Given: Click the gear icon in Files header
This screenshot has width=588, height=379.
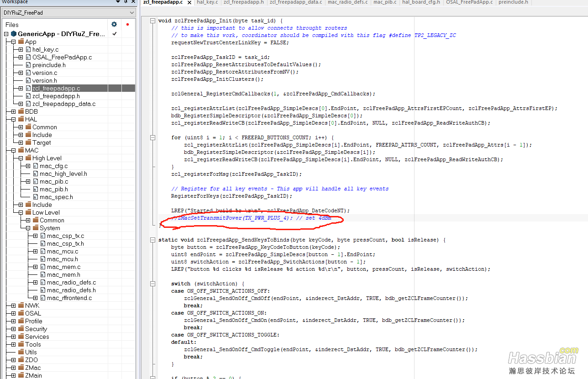Looking at the screenshot, I should tap(114, 25).
